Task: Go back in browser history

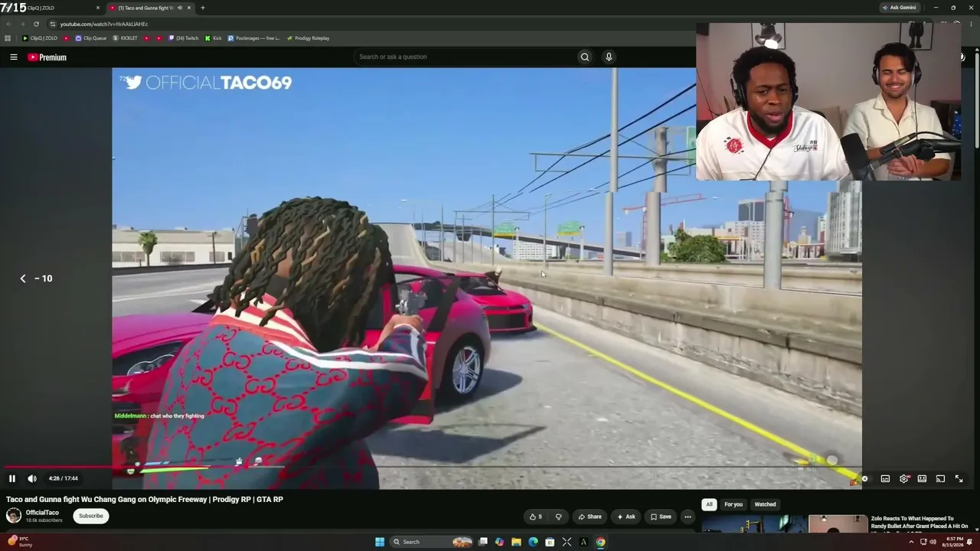Action: (x=8, y=24)
